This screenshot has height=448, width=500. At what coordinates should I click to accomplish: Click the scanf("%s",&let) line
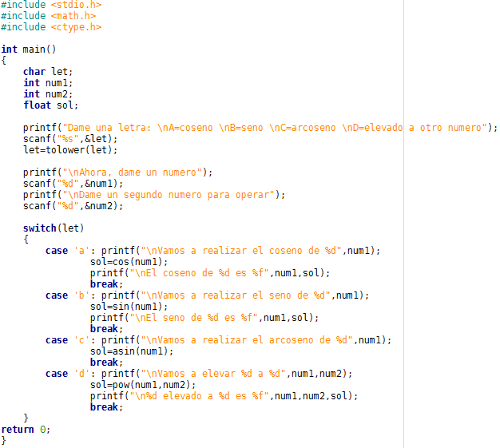click(x=70, y=139)
